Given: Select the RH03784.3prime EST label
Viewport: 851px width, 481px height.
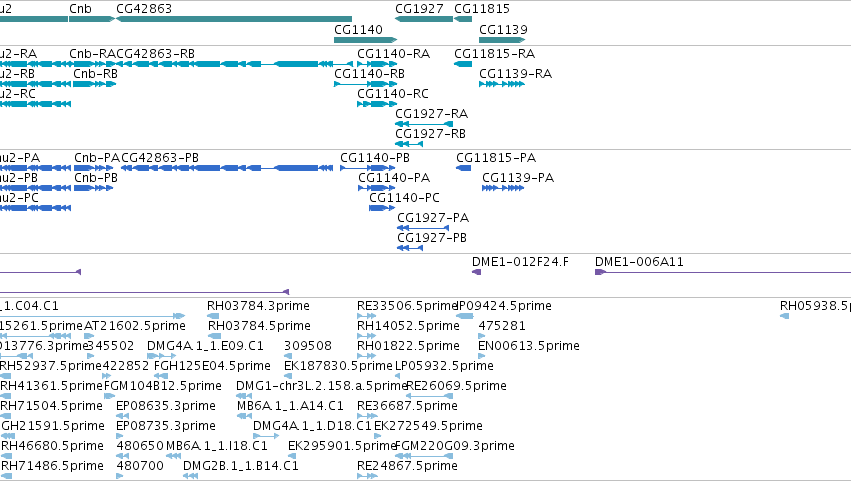Looking at the screenshot, I should tap(258, 306).
